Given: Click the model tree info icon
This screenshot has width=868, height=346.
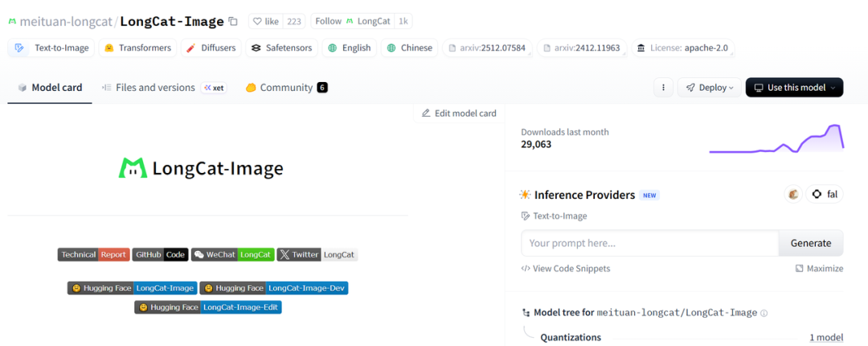Looking at the screenshot, I should click(764, 313).
